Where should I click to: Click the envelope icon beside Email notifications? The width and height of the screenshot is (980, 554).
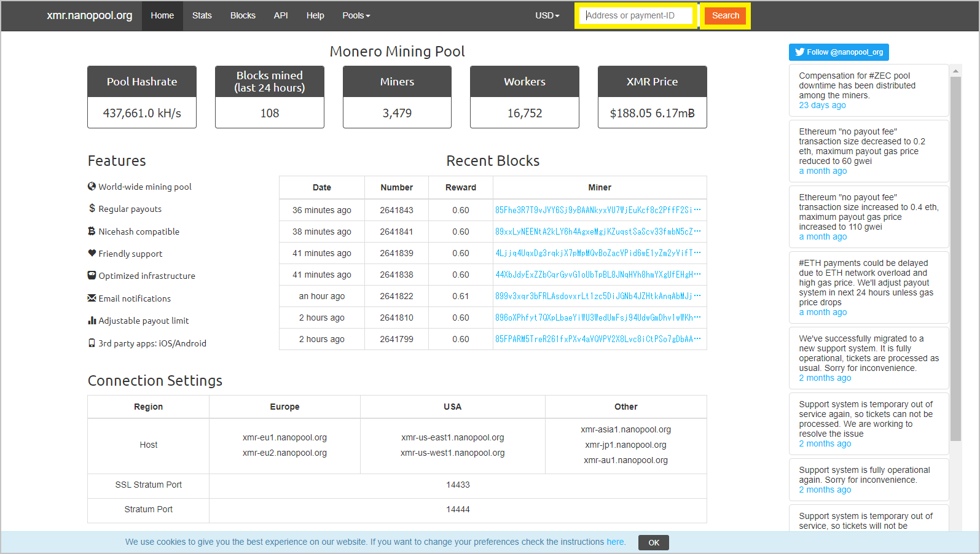[92, 298]
